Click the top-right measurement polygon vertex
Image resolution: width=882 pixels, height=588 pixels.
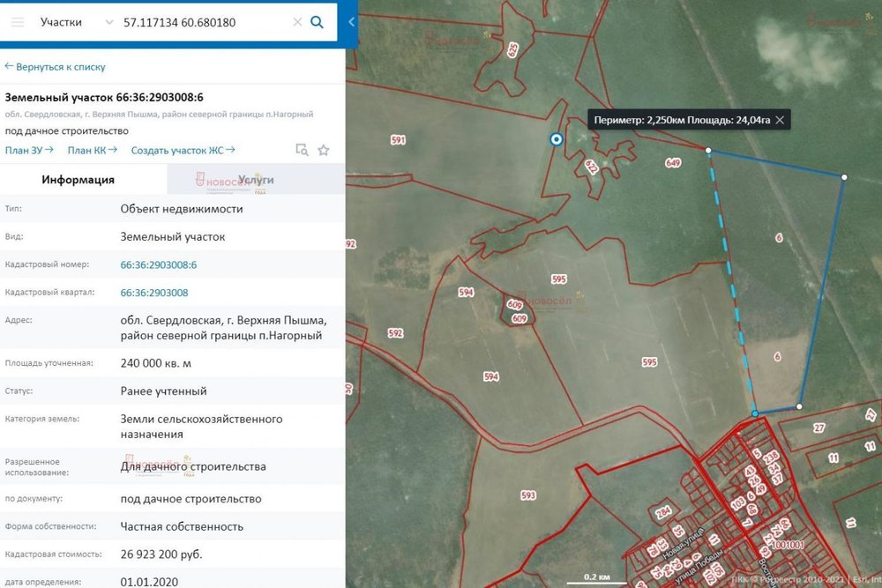click(844, 177)
